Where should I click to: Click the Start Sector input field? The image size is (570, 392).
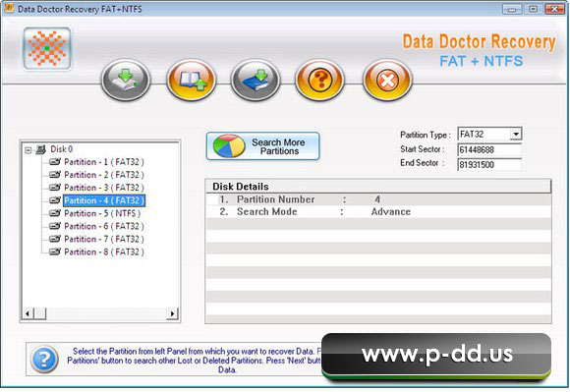point(489,149)
